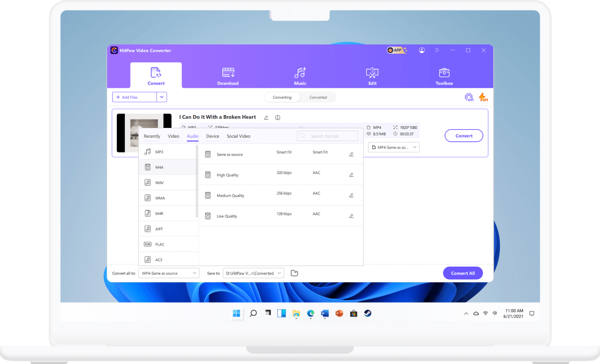Viewport: 600px width, 364px height.
Task: Select Same as source preset
Action: click(x=281, y=154)
